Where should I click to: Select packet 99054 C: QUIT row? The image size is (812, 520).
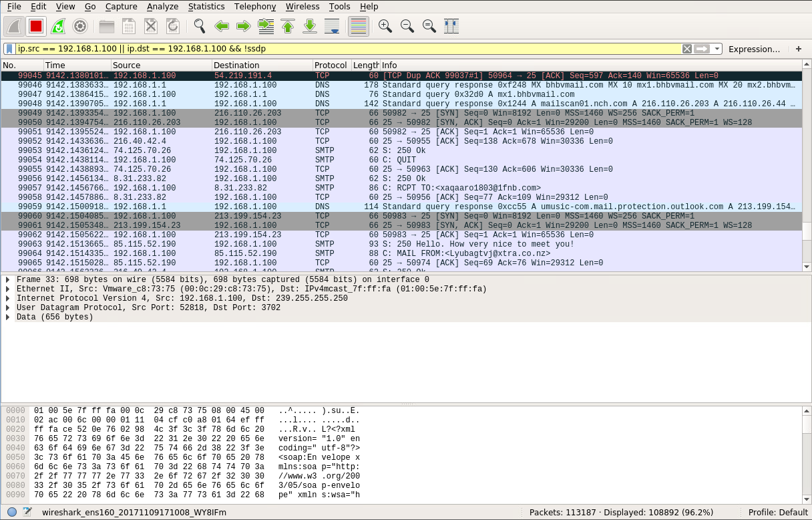pyautogui.click(x=400, y=160)
